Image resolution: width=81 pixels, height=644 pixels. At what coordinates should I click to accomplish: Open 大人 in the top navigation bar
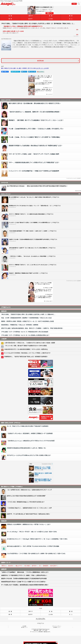coord(71,19)
